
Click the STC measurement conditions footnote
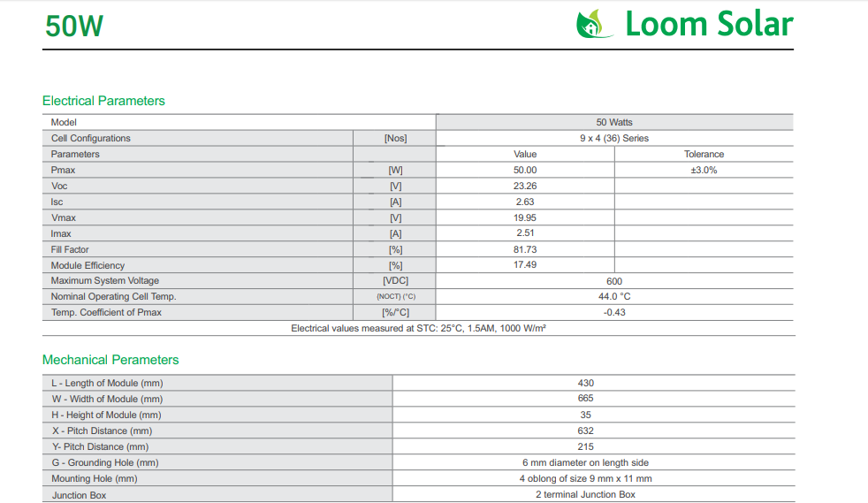(419, 328)
